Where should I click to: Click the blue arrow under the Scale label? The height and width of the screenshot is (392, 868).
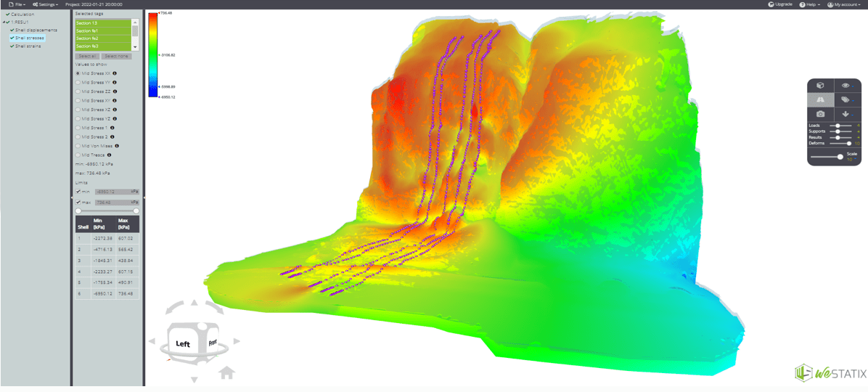point(856,160)
